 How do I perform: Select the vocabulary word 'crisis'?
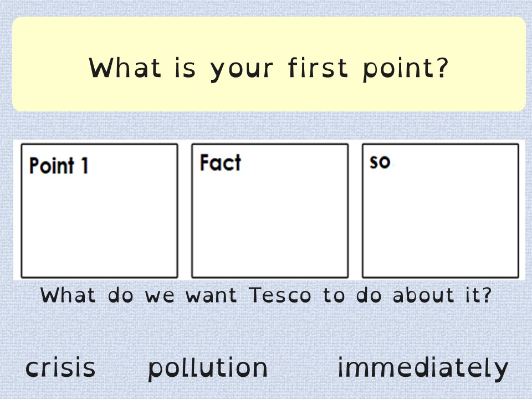(60, 367)
